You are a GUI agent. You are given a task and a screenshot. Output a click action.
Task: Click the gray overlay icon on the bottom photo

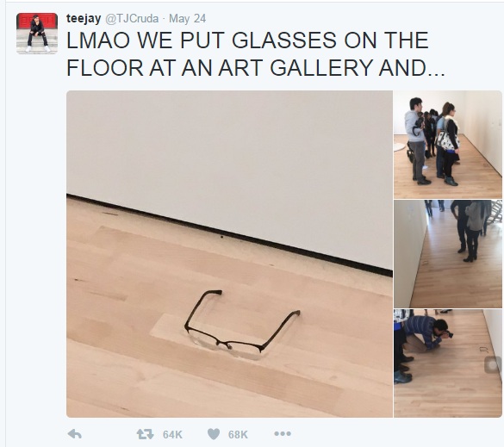[493, 364]
